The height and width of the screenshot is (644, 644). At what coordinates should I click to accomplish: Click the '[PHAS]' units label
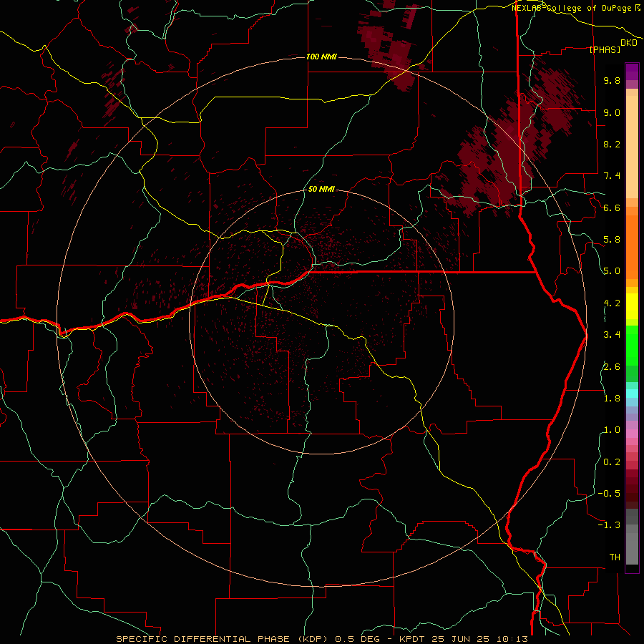605,49
